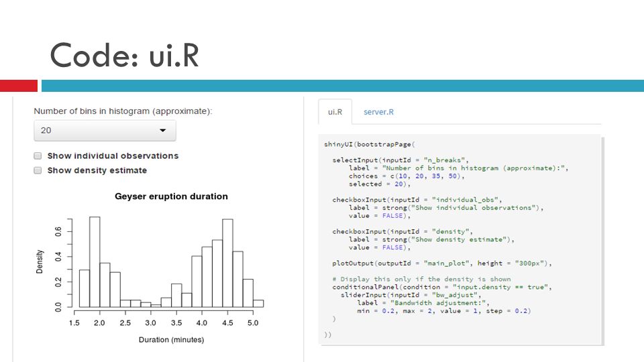
Task: Switch to the server.R tab
Action: tap(378, 112)
